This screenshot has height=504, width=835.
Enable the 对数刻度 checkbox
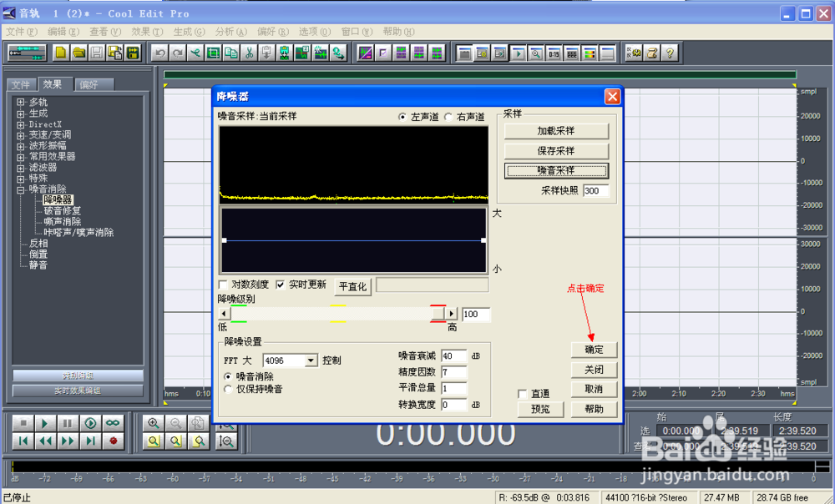click(x=223, y=284)
